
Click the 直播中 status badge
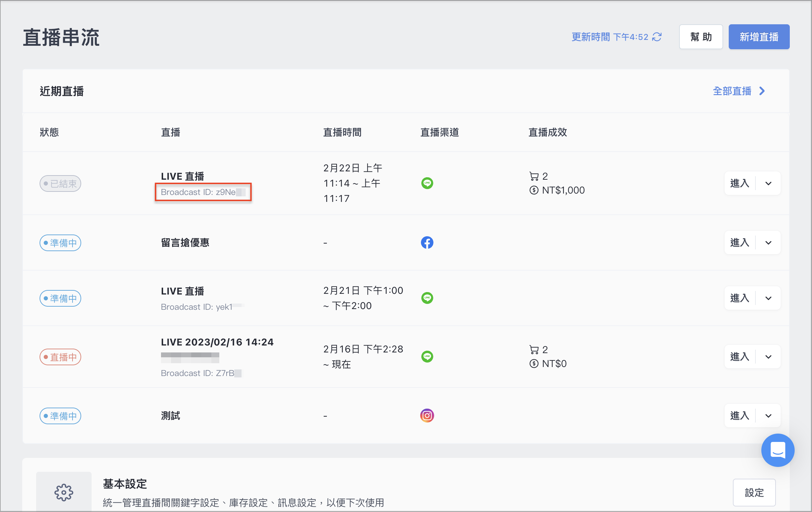coord(60,357)
